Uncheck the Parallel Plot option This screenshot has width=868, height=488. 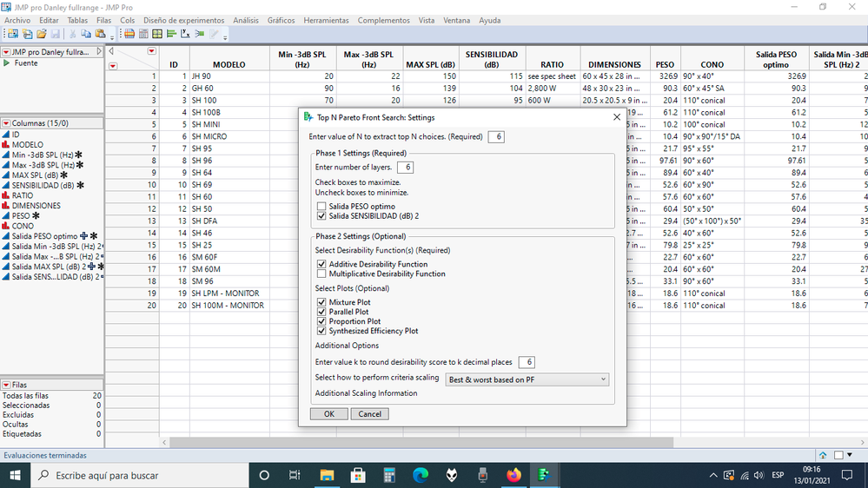click(322, 312)
